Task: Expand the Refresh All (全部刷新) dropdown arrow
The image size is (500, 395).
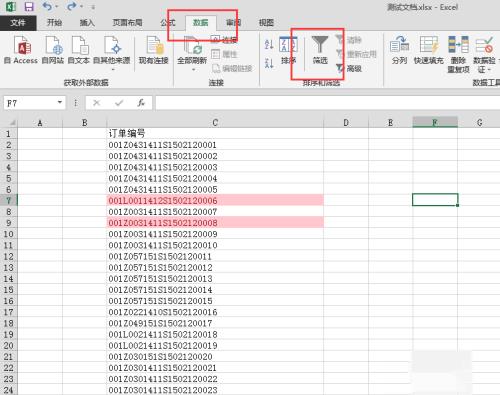Action: (193, 70)
